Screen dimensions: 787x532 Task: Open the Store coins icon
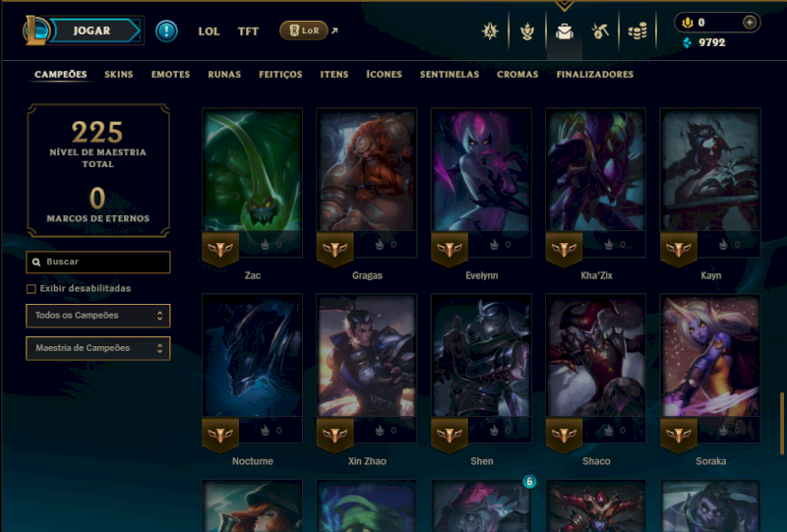pos(637,31)
